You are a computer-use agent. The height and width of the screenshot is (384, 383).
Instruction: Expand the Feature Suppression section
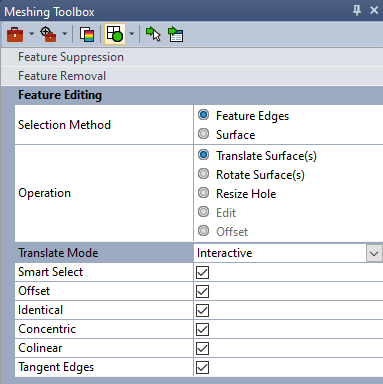tap(192, 57)
